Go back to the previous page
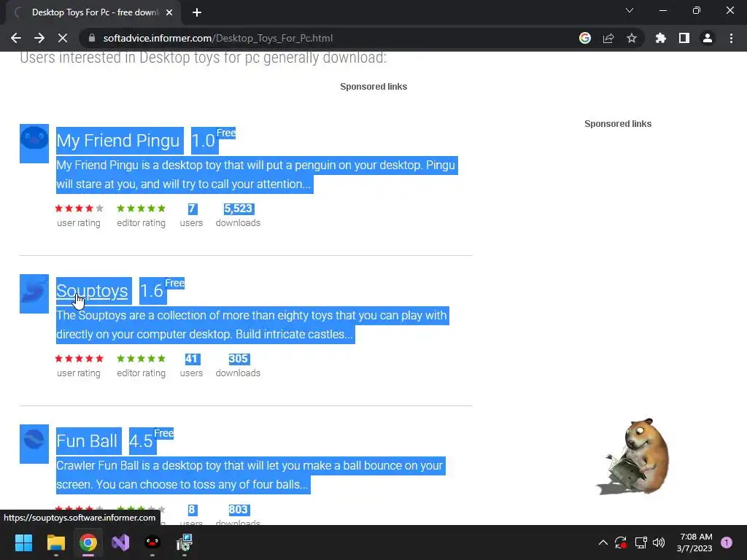747x560 pixels. pos(16,38)
